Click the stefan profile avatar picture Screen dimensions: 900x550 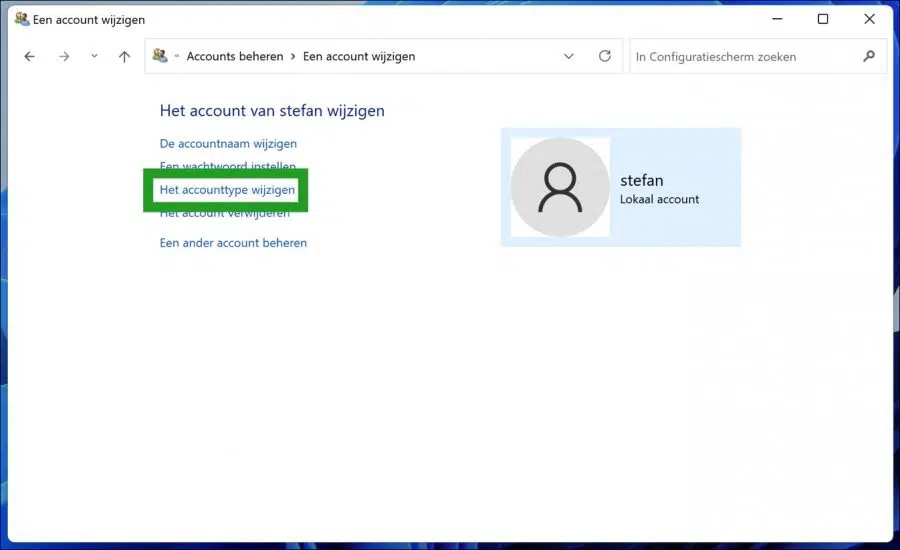coord(560,187)
